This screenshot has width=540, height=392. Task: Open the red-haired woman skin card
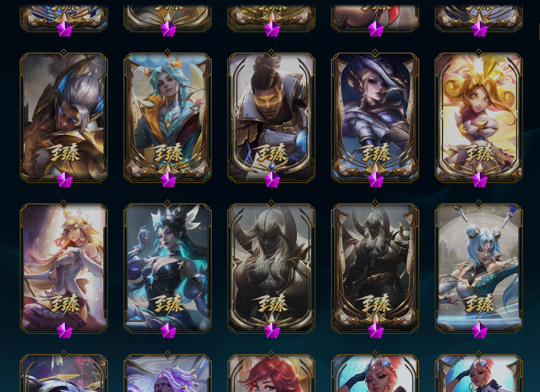[x=272, y=373]
